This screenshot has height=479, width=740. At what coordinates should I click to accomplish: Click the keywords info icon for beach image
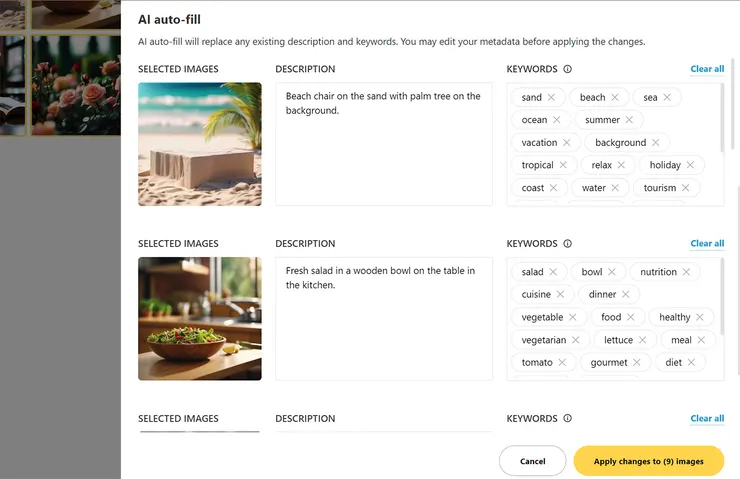pyautogui.click(x=567, y=70)
